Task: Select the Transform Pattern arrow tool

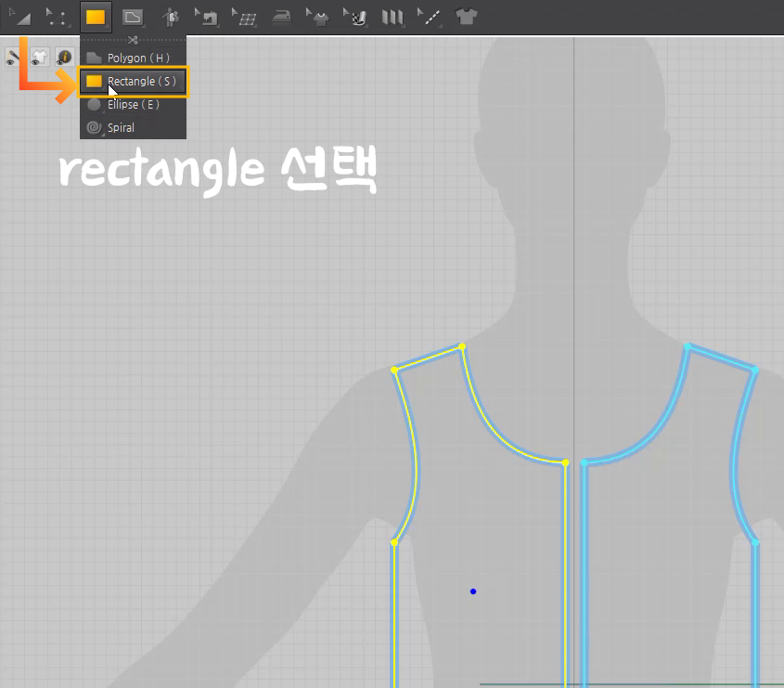Action: pos(20,17)
